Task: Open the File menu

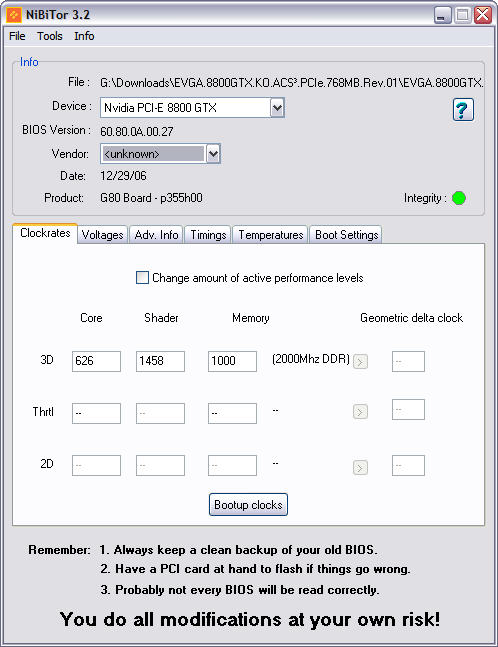Action: click(x=17, y=36)
